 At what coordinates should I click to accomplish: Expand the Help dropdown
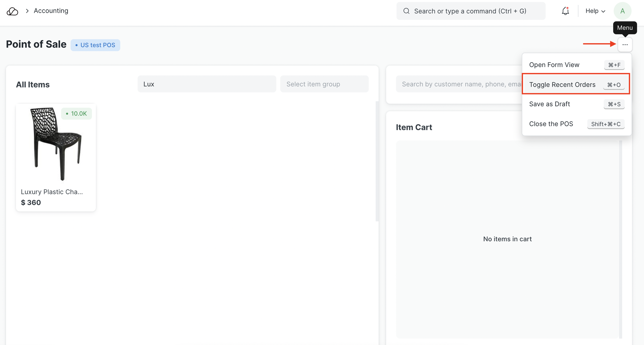[595, 11]
